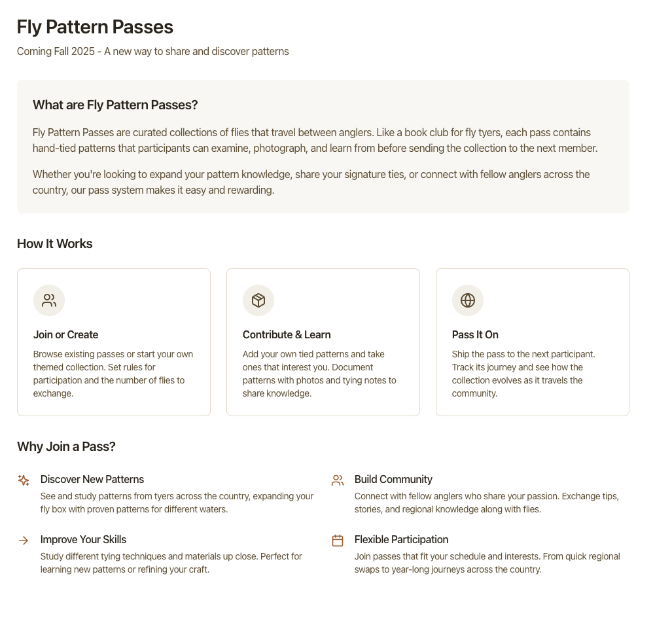Image resolution: width=672 pixels, height=623 pixels.
Task: Click the Build Community heading
Action: [x=393, y=479]
